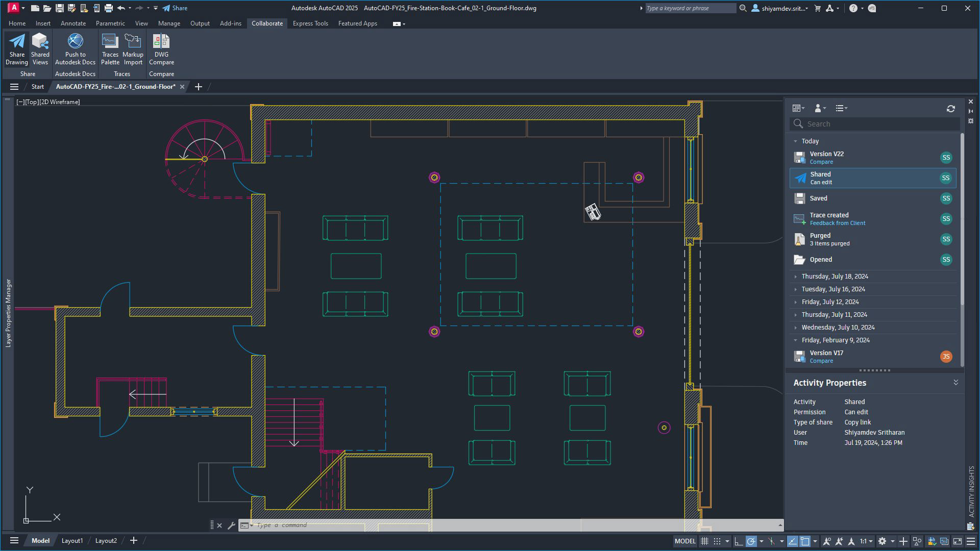Expand Thursday, July 18, 2024 activity group
The image size is (980, 551).
795,277
